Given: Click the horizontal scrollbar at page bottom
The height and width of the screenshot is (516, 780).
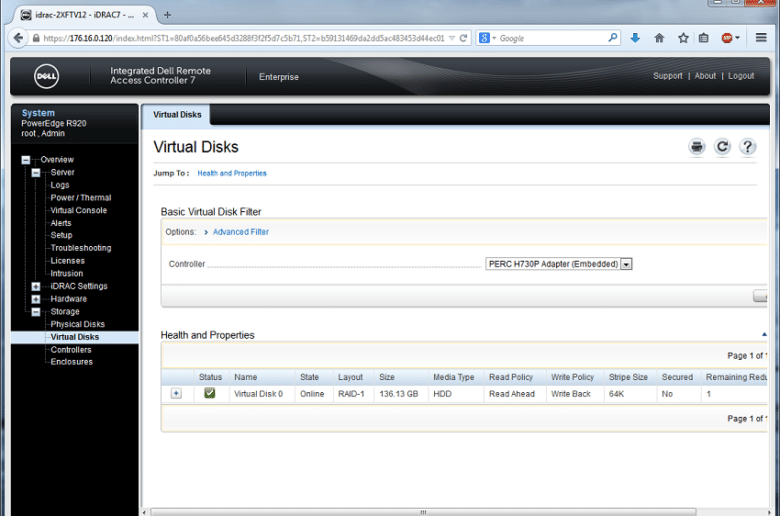Looking at the screenshot, I should (x=423, y=512).
